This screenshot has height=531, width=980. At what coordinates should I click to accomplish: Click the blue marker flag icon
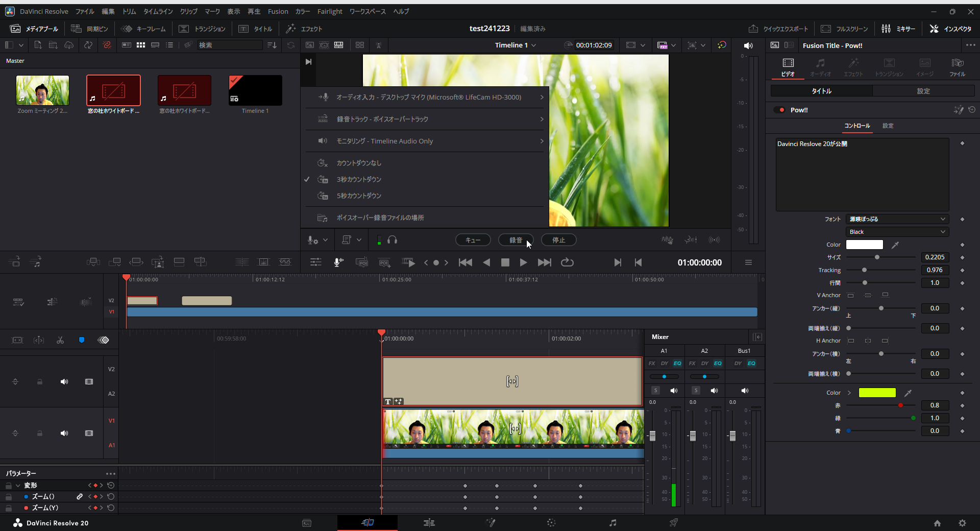[82, 340]
